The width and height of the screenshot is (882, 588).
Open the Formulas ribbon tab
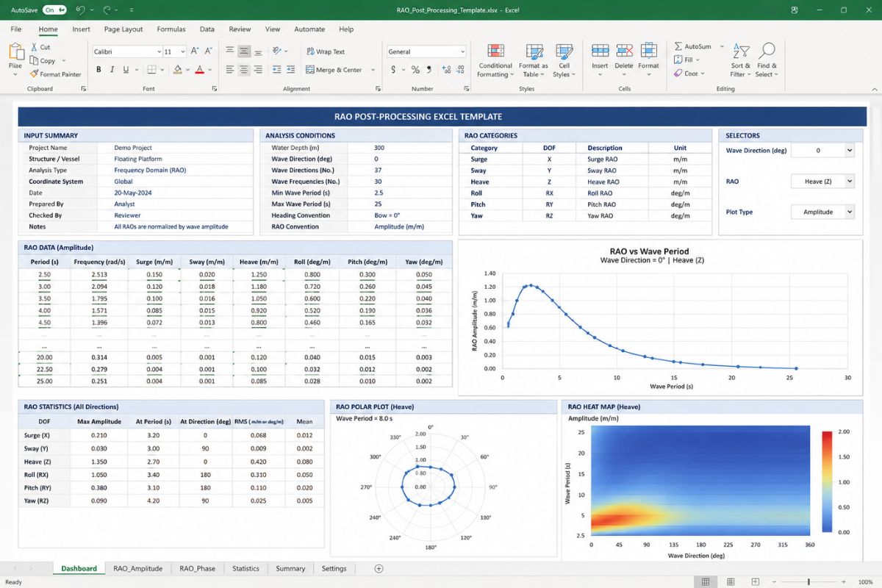(170, 29)
